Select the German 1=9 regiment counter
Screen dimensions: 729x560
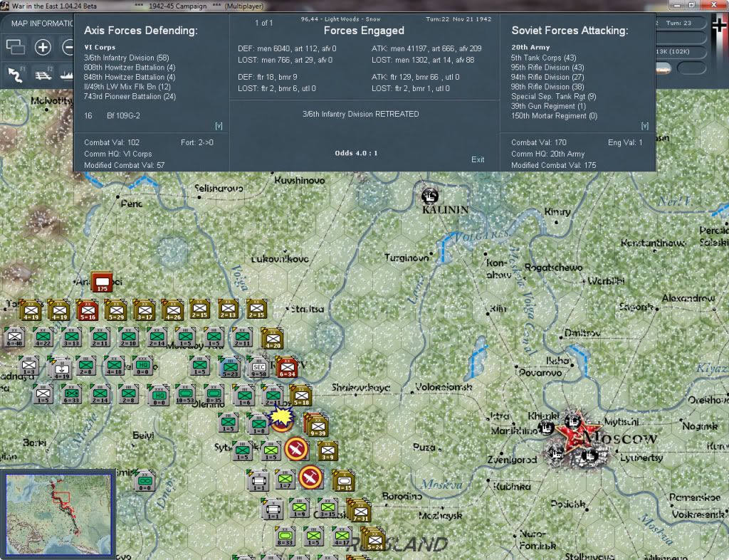(299, 507)
